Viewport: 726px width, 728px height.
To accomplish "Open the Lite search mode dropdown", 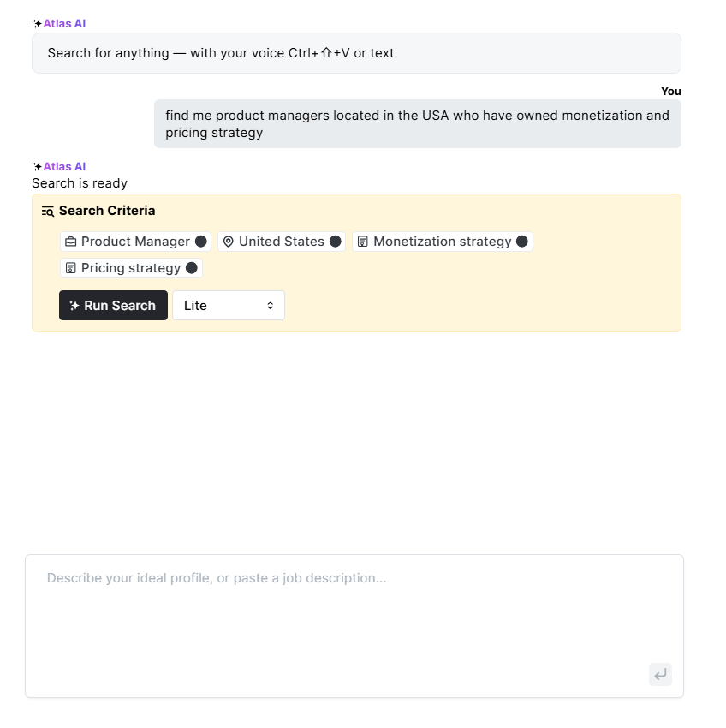I will click(228, 305).
